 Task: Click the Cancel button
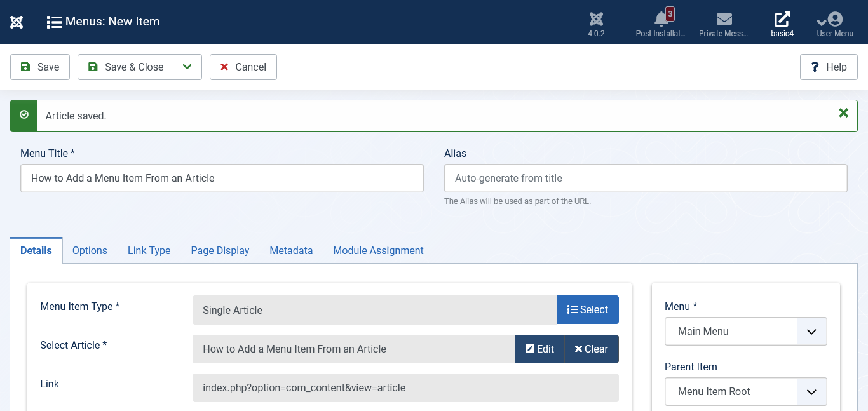[243, 67]
